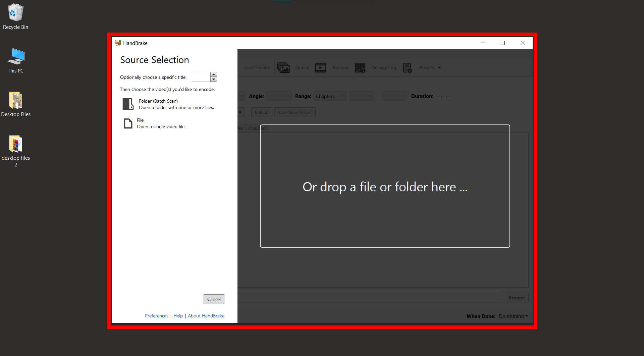The height and width of the screenshot is (356, 644).
Task: Open the When Done dropdown
Action: point(513,316)
